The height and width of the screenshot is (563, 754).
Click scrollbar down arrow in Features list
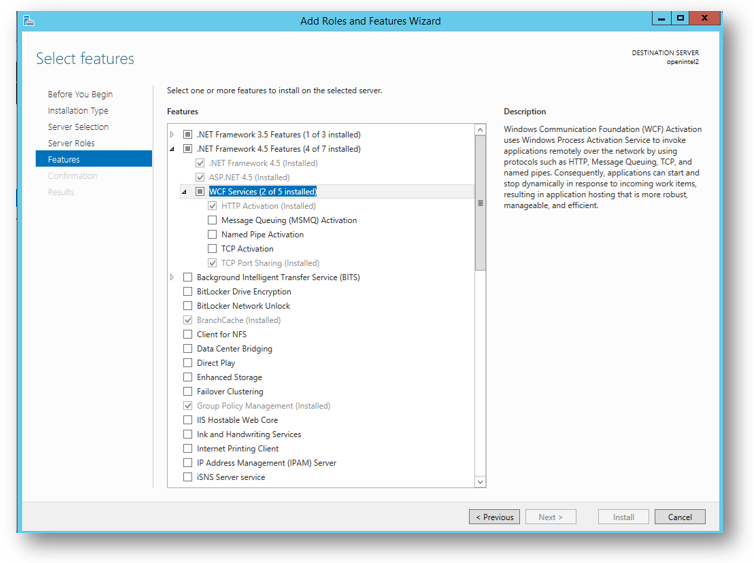(x=480, y=482)
